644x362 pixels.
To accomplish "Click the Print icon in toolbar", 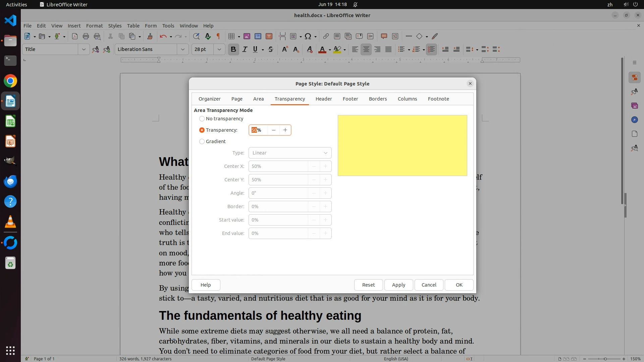I will click(86, 37).
